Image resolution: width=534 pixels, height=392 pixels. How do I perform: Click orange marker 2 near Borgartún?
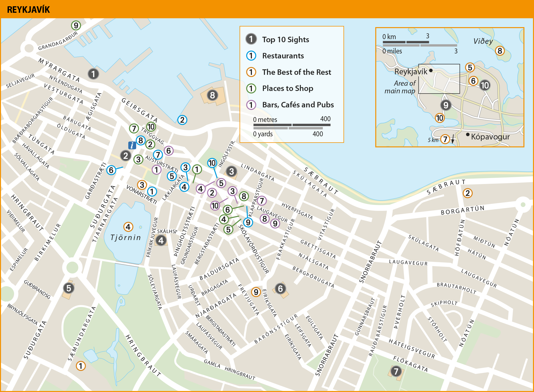468,193
